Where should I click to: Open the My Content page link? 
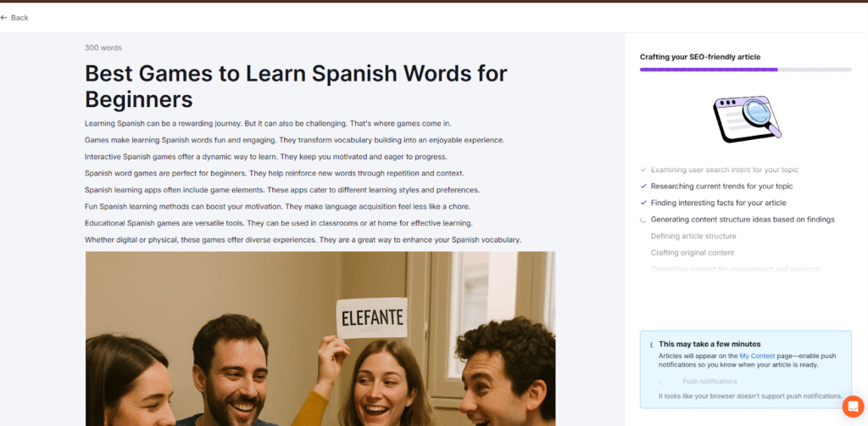(x=755, y=356)
